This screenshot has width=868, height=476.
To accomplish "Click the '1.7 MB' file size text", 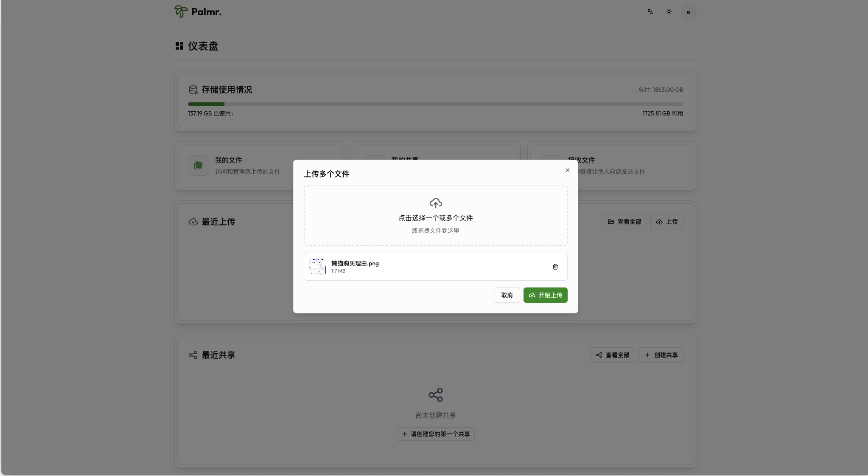I will click(338, 271).
